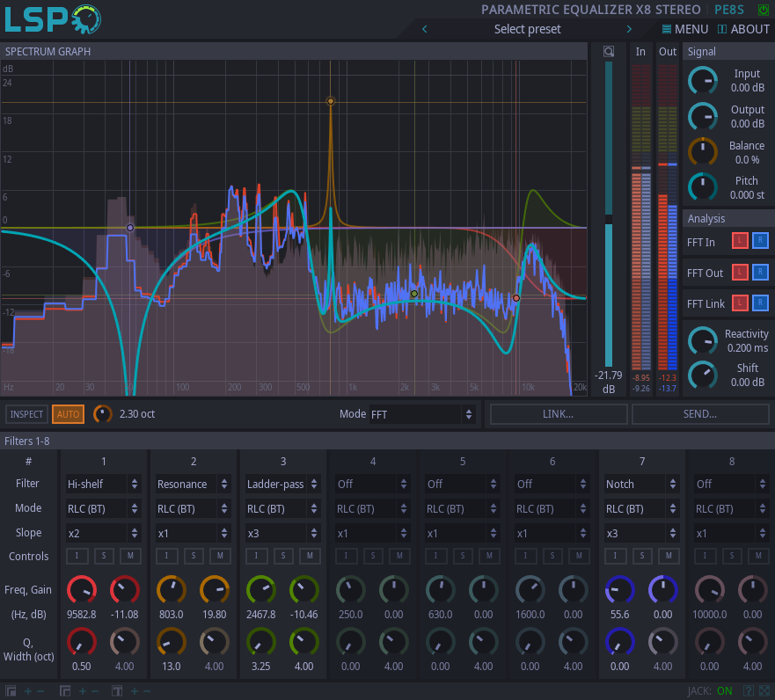Click the help question mark icon at bottom
775x700 pixels.
749,691
